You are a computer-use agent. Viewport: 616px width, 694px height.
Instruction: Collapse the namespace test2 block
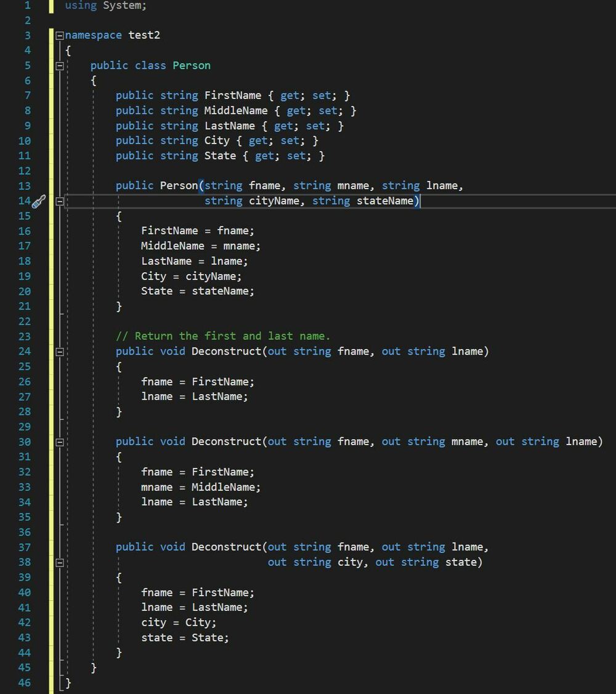(60, 35)
